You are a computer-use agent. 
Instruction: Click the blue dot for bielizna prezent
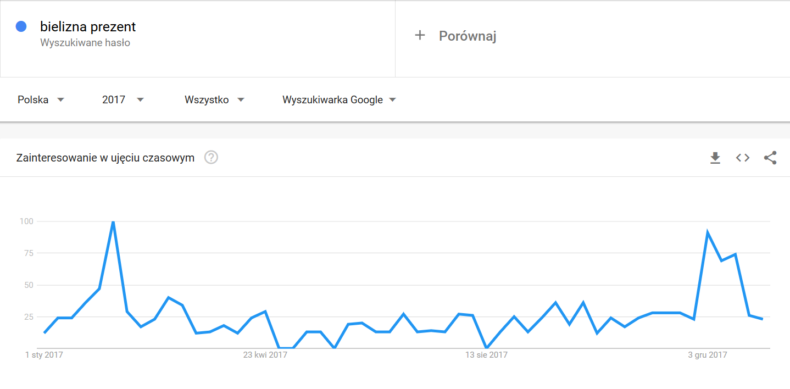(x=21, y=27)
